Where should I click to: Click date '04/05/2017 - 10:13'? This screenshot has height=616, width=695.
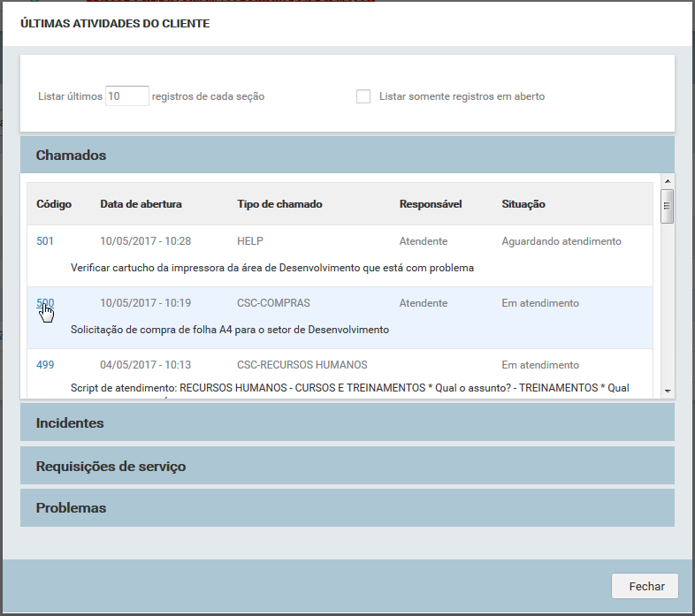click(145, 365)
